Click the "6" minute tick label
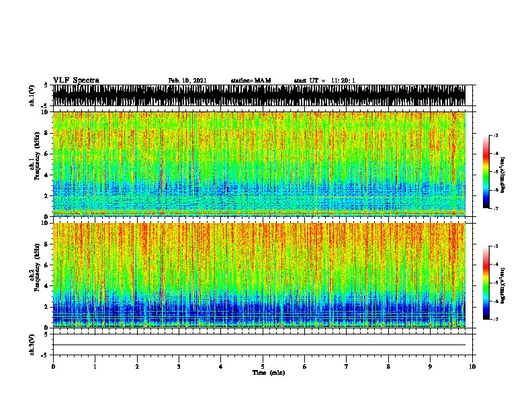Screen dimensions: 532x411 point(304,367)
